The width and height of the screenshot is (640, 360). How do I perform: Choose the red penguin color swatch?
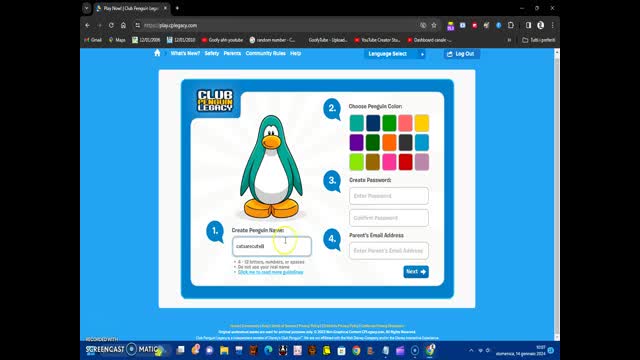(x=405, y=162)
